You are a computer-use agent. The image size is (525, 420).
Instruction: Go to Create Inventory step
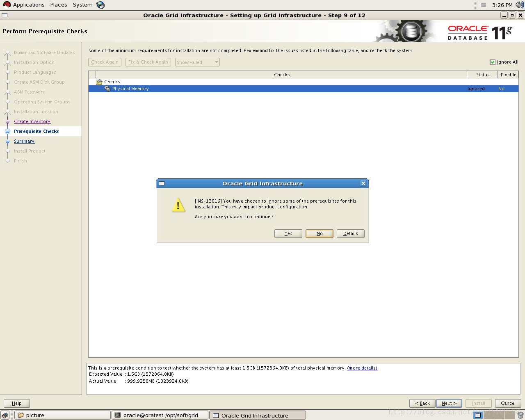pos(32,121)
